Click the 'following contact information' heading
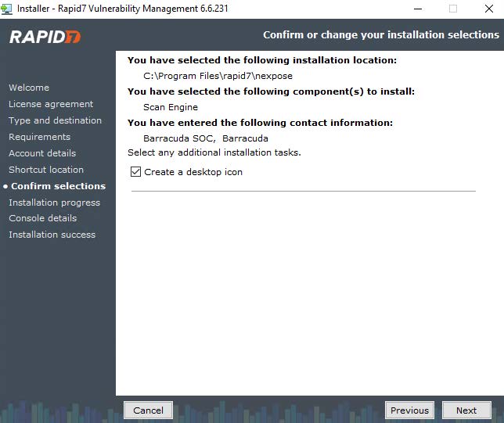Image resolution: width=504 pixels, height=423 pixels. click(x=260, y=123)
